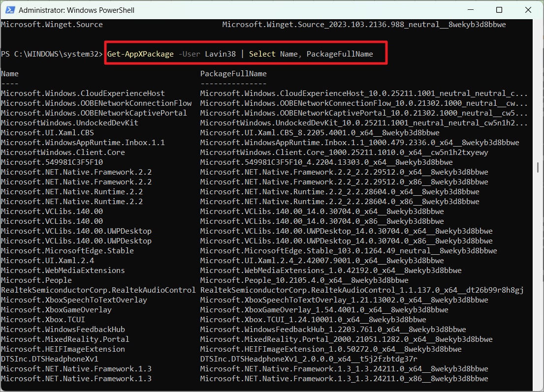Select name RealtekSemiconductorCorp.RealtekAudioControl
Image resolution: width=544 pixels, height=392 pixels.
click(x=98, y=290)
